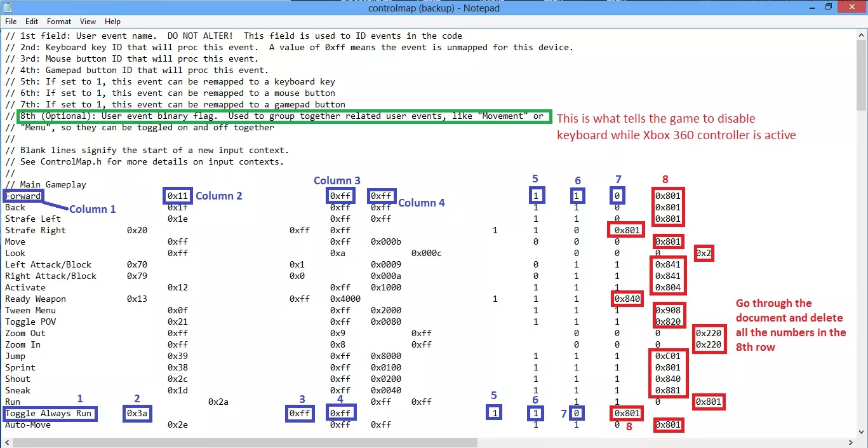Viewport: 868px width, 448px height.
Task: Close the Notepad window
Action: [x=852, y=7]
